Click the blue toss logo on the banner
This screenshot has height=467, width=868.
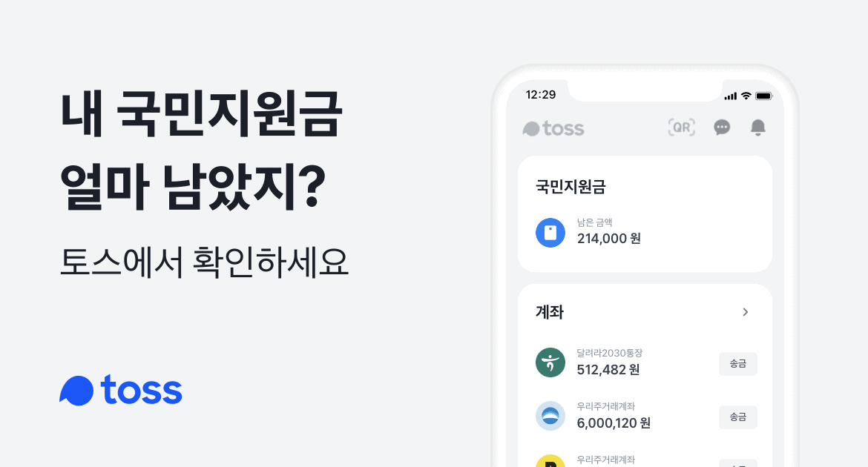[120, 391]
